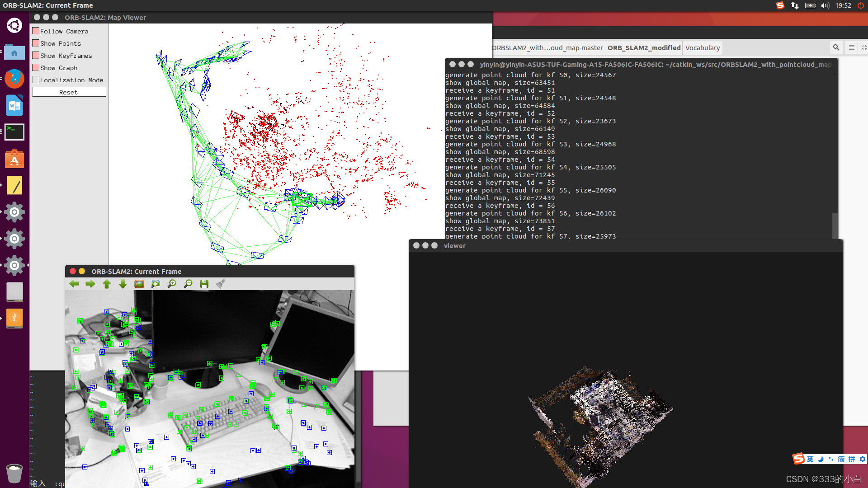
Task: Select the ORB_SLAM2_modified path segment
Action: click(x=644, y=48)
